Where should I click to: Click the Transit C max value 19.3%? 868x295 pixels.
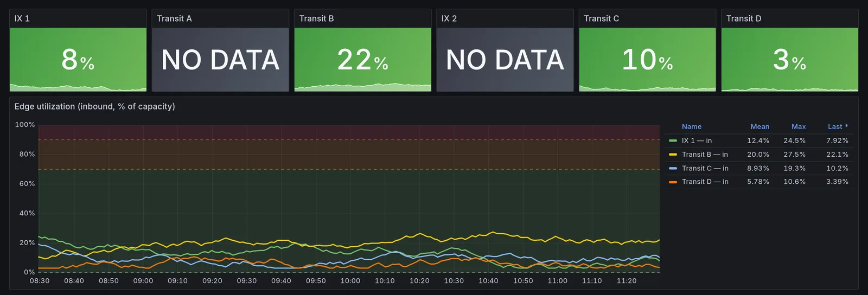click(794, 168)
